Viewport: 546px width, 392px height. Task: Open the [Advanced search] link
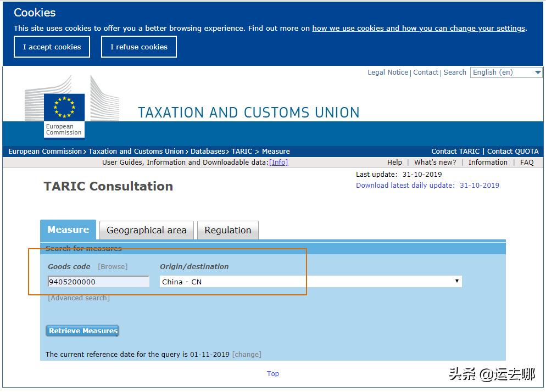click(x=79, y=298)
